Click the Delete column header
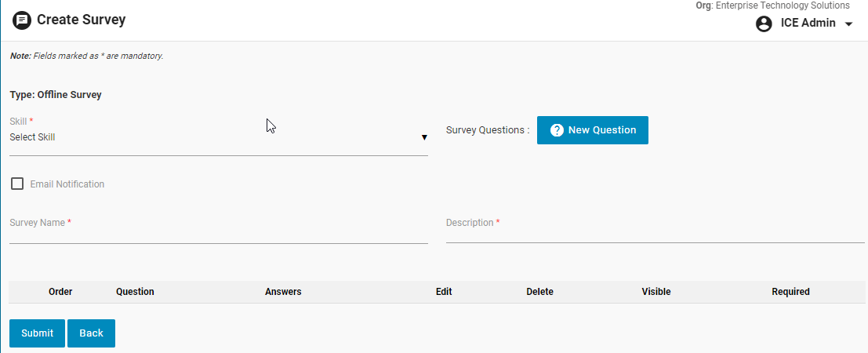868x353 pixels. pyautogui.click(x=539, y=292)
